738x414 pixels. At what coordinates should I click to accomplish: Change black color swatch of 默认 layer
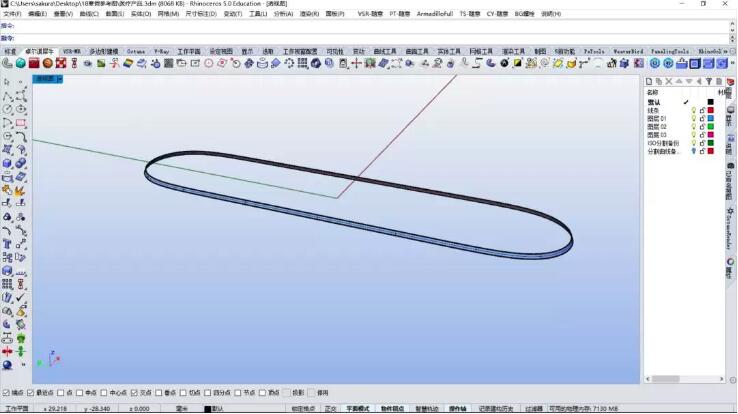click(x=711, y=102)
